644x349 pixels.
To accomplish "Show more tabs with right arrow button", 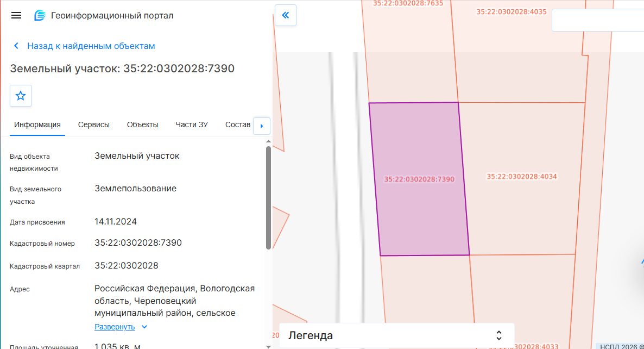I will pos(262,126).
